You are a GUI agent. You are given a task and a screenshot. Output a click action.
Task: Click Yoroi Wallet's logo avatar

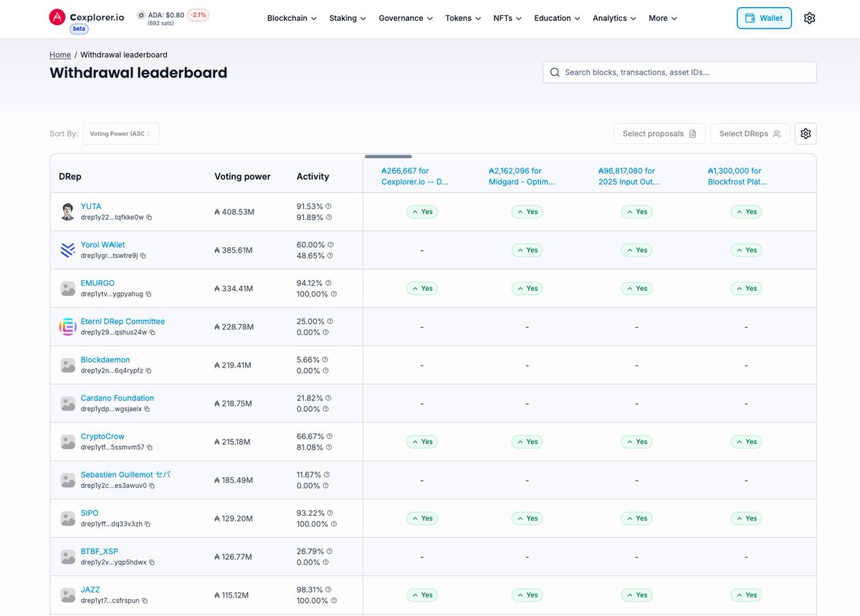click(x=67, y=250)
